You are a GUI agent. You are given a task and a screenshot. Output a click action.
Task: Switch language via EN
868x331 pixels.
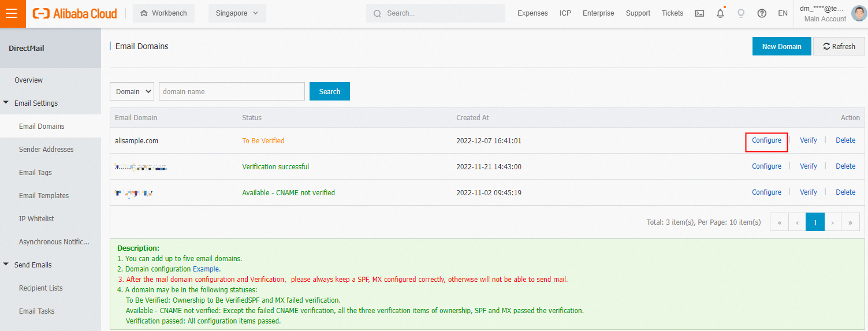click(x=783, y=13)
